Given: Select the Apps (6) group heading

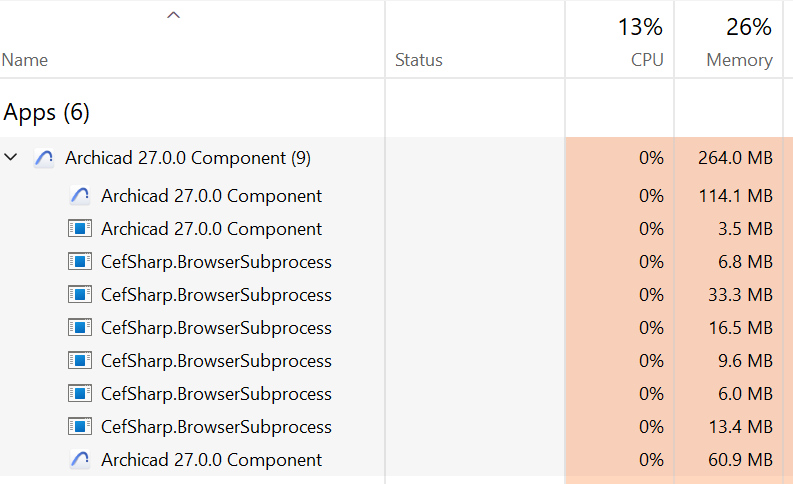Looking at the screenshot, I should point(47,111).
